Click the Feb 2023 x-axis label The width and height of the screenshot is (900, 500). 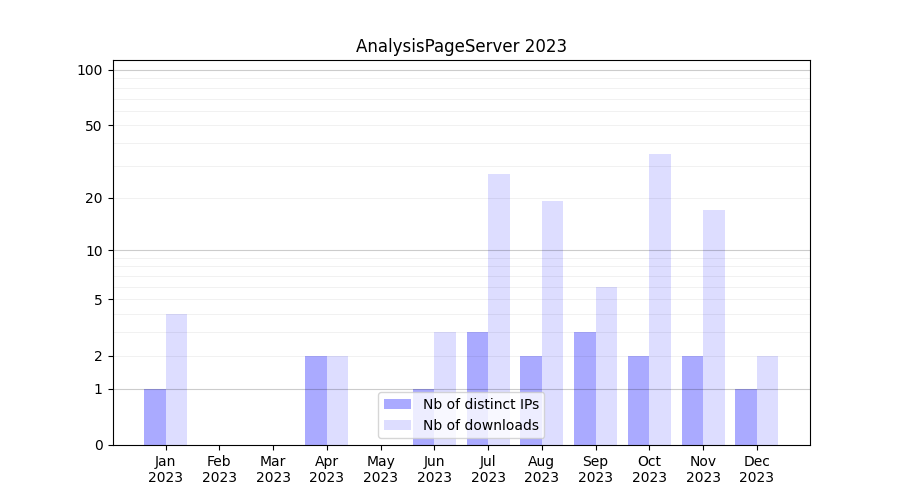[219, 469]
